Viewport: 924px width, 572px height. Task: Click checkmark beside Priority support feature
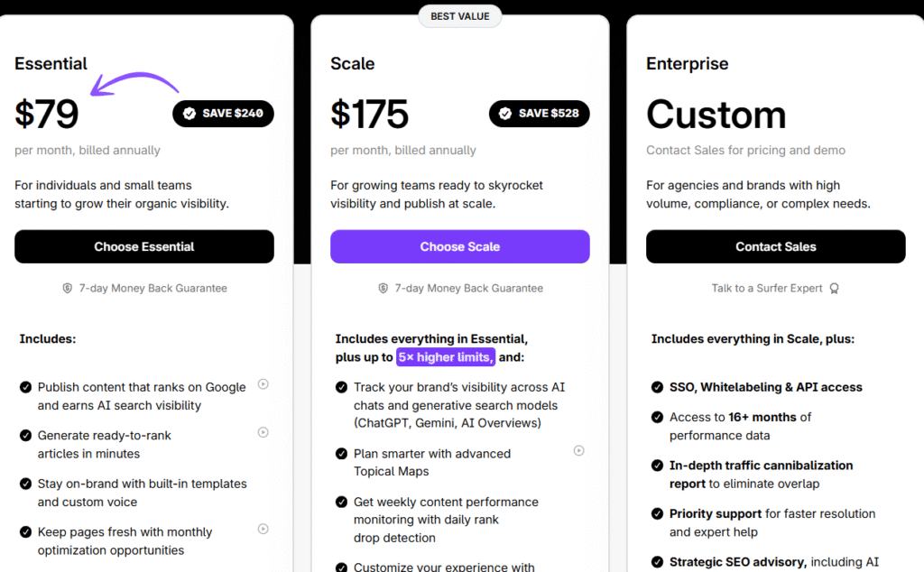[658, 513]
